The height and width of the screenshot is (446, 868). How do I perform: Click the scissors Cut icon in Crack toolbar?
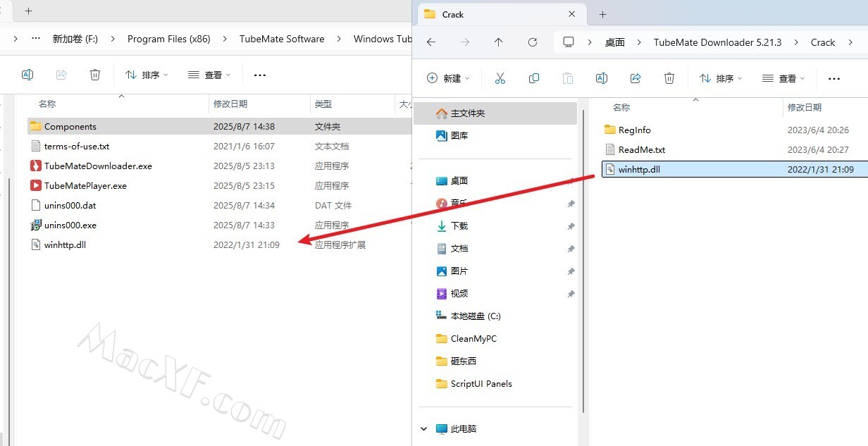500,78
